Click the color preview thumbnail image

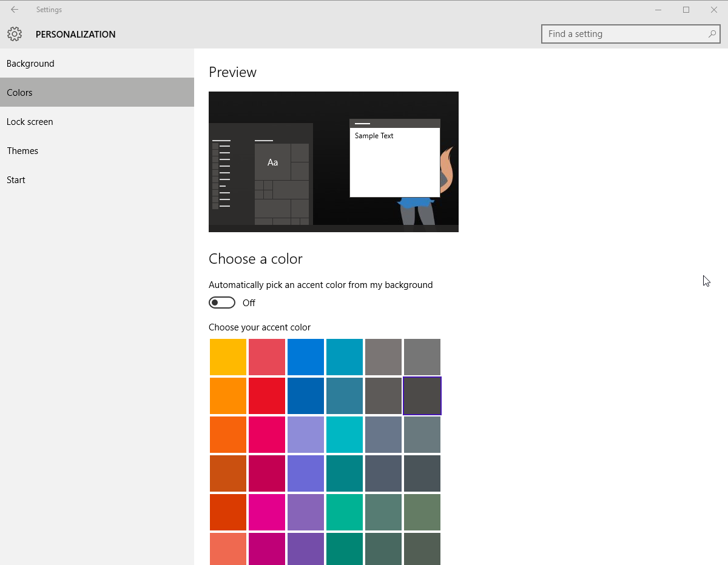pyautogui.click(x=334, y=162)
